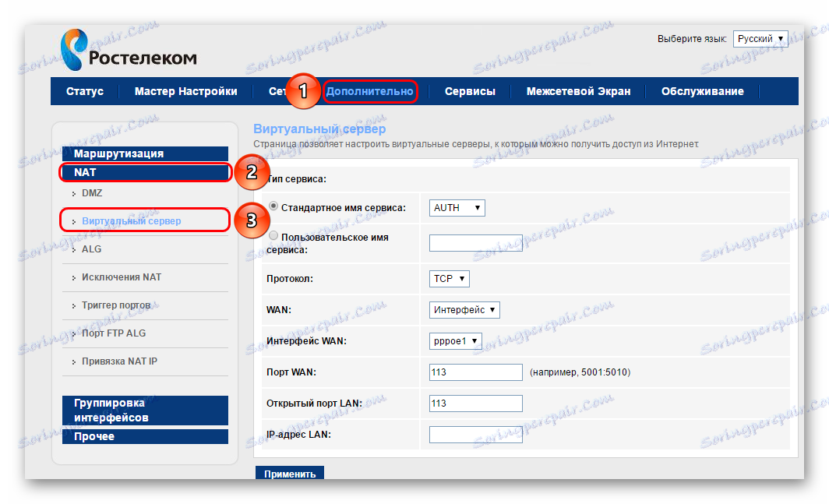829x504 pixels.
Task: Expand the Прочее sidebar section
Action: [145, 436]
